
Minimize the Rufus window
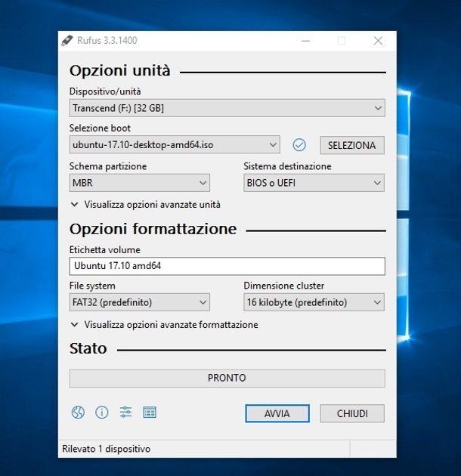(305, 41)
